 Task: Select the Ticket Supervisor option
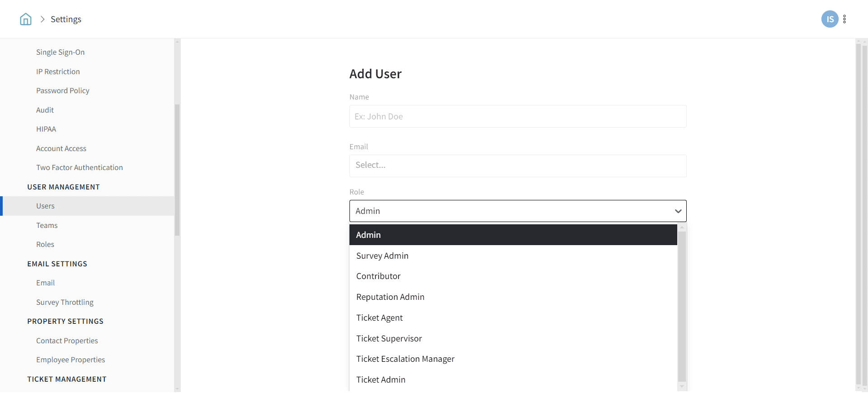point(389,339)
